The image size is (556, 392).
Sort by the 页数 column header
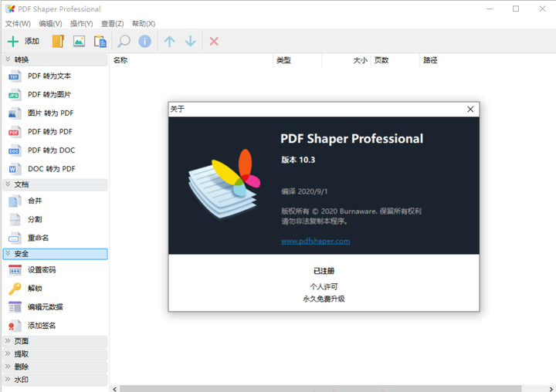tap(395, 60)
